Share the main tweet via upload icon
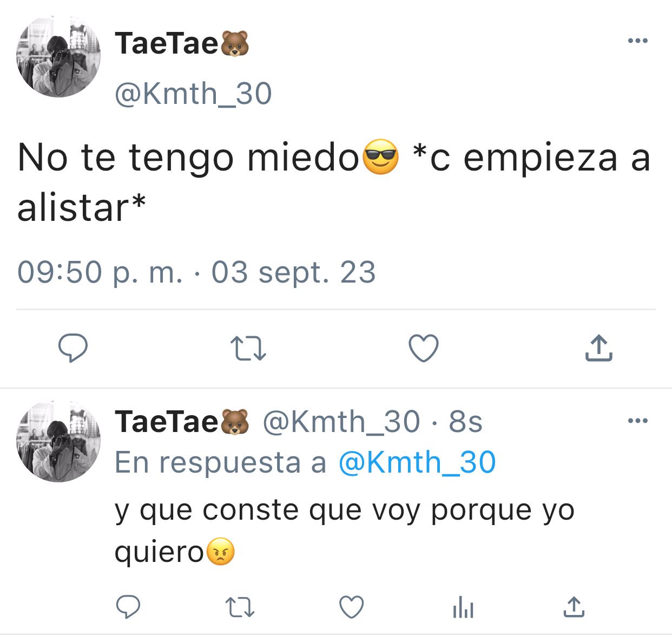The image size is (672, 635). (x=598, y=348)
